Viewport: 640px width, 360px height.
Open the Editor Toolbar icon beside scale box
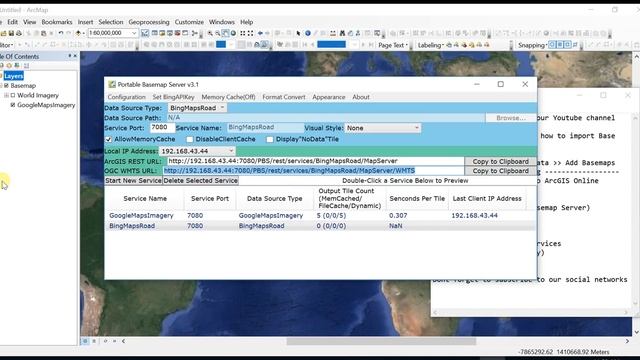pyautogui.click(x=145, y=33)
